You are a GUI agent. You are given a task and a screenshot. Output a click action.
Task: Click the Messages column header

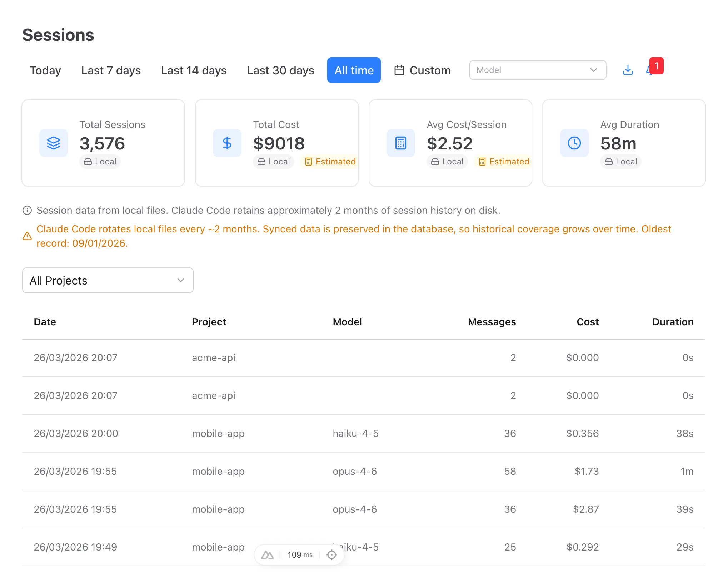pos(492,322)
